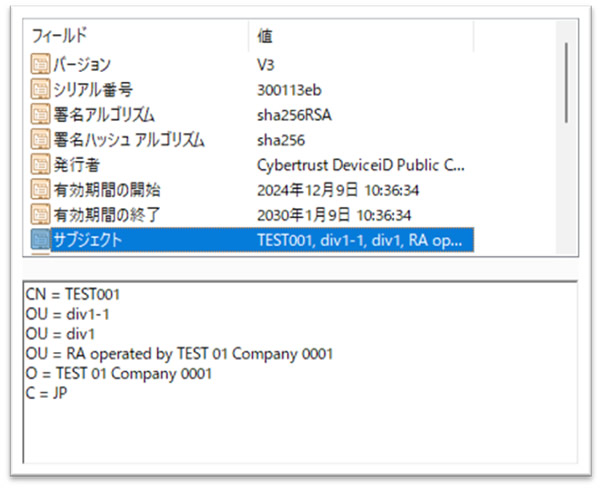Viewport: 600px width, 489px height.
Task: Select serial number value 300113eb
Action: tap(290, 90)
